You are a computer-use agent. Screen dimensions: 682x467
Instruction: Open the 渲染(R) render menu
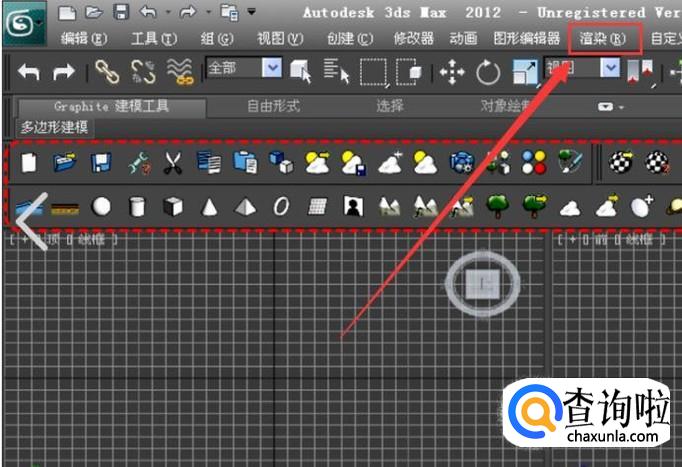point(602,39)
